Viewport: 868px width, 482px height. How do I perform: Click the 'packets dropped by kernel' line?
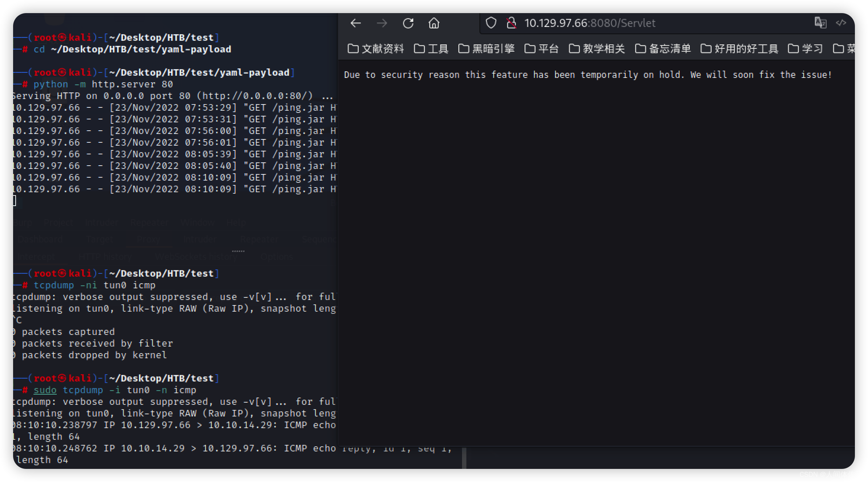point(90,355)
